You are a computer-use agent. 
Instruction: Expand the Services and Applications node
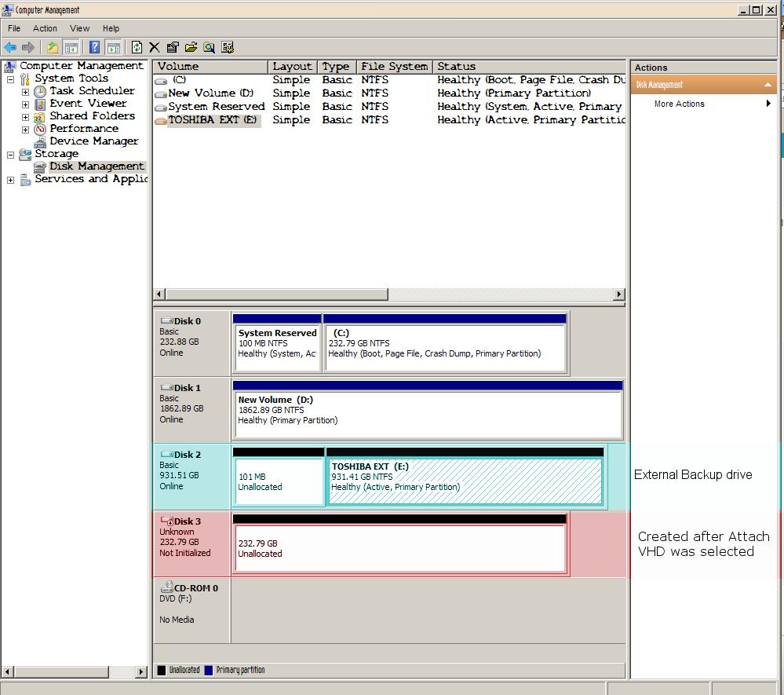pyautogui.click(x=10, y=180)
